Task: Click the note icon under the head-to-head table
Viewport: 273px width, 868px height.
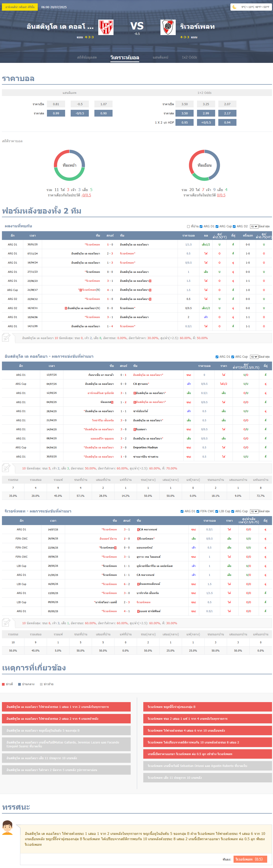Action: 6,337
